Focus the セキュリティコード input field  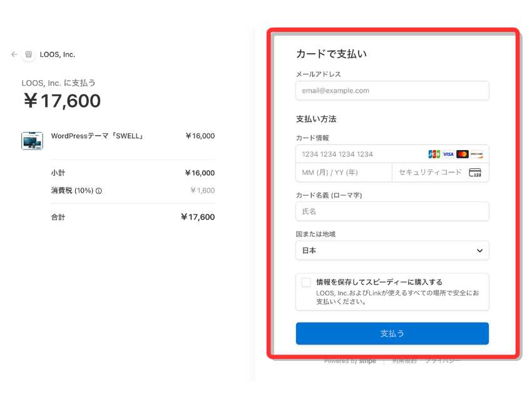441,173
